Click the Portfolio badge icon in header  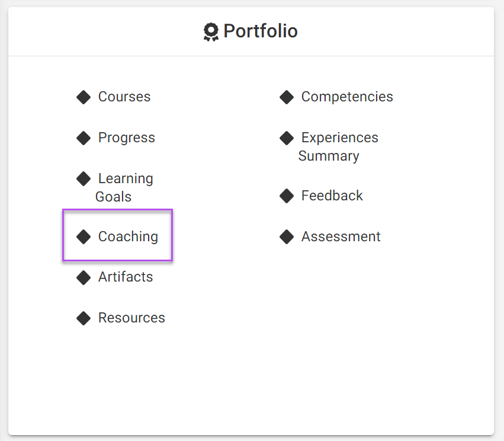point(210,31)
